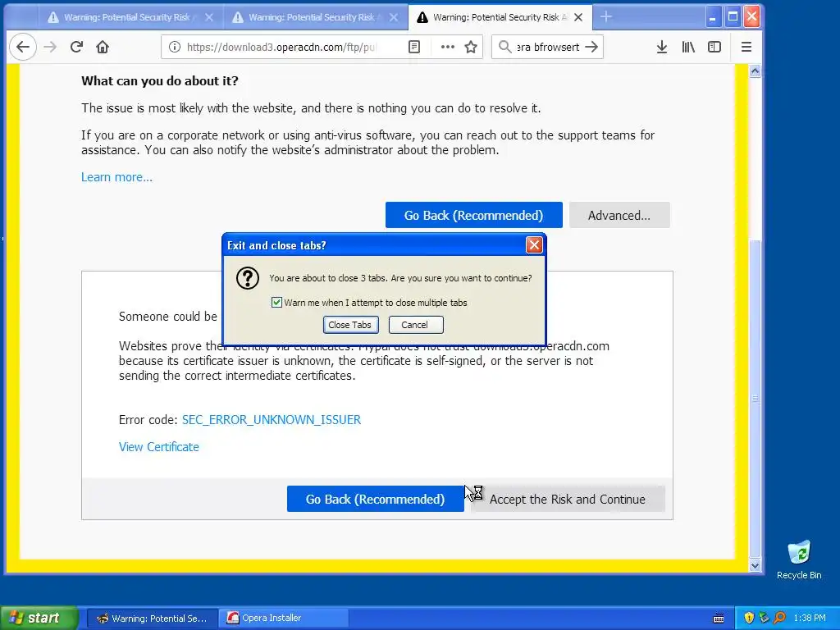Click the question mark dialog icon
Viewport: 840px width, 630px height.
tap(248, 278)
